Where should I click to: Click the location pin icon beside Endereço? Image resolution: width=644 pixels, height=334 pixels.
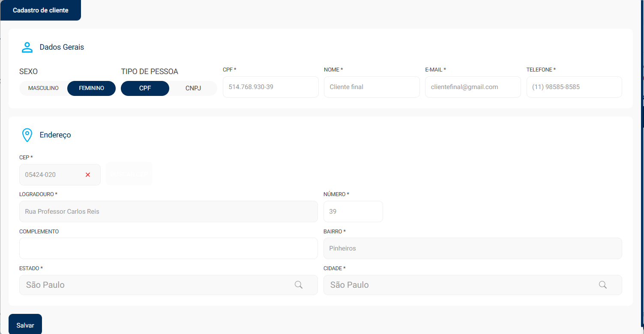pos(27,135)
